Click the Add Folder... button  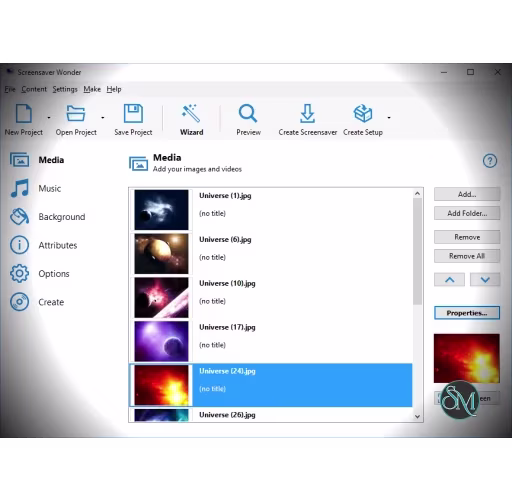point(467,213)
